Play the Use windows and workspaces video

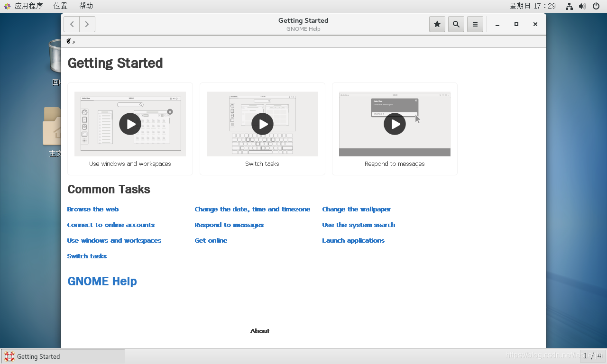click(x=130, y=124)
